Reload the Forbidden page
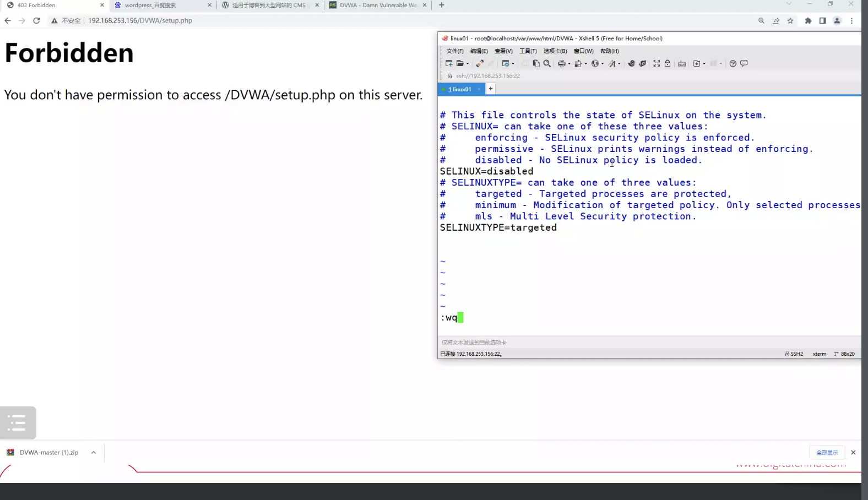This screenshot has width=868, height=500. [36, 21]
